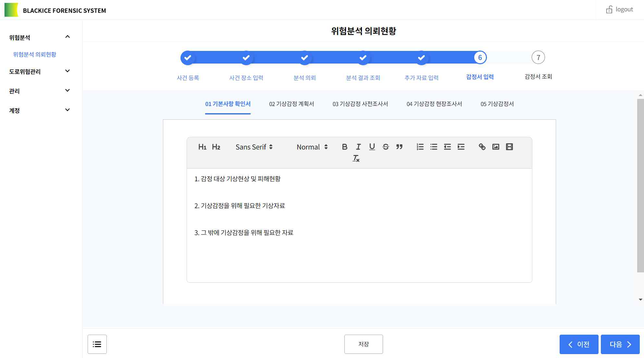The height and width of the screenshot is (358, 644).
Task: Decrease indent of the text
Action: point(447,147)
